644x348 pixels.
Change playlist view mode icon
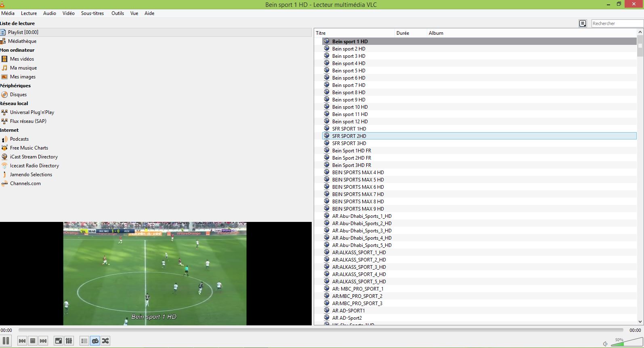click(x=583, y=23)
